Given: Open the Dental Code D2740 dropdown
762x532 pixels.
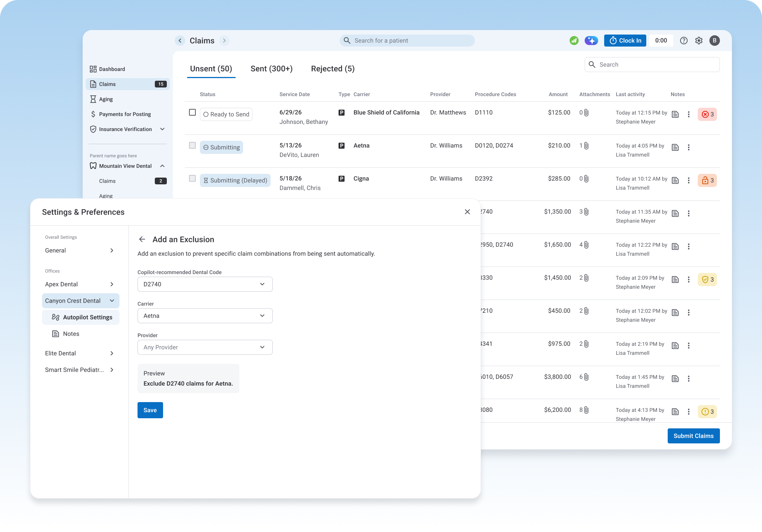Looking at the screenshot, I should [205, 285].
